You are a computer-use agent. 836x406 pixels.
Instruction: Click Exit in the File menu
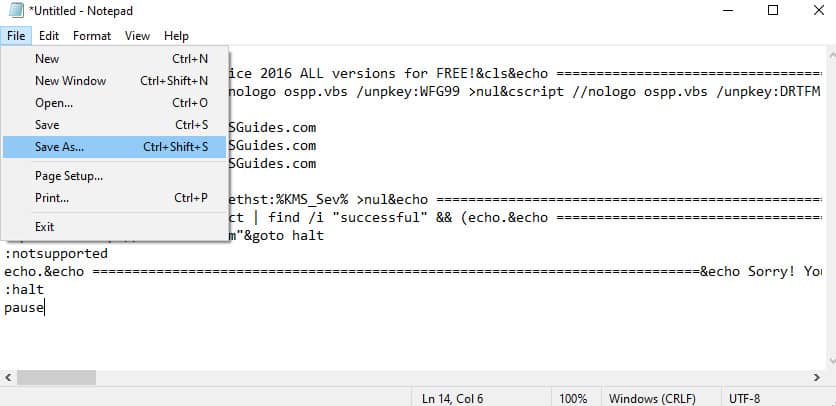tap(114, 226)
